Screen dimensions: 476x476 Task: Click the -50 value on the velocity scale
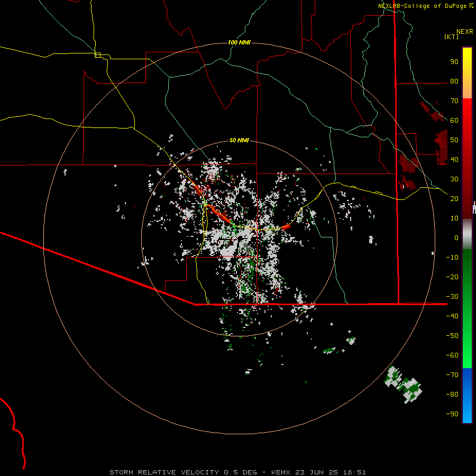[452, 336]
